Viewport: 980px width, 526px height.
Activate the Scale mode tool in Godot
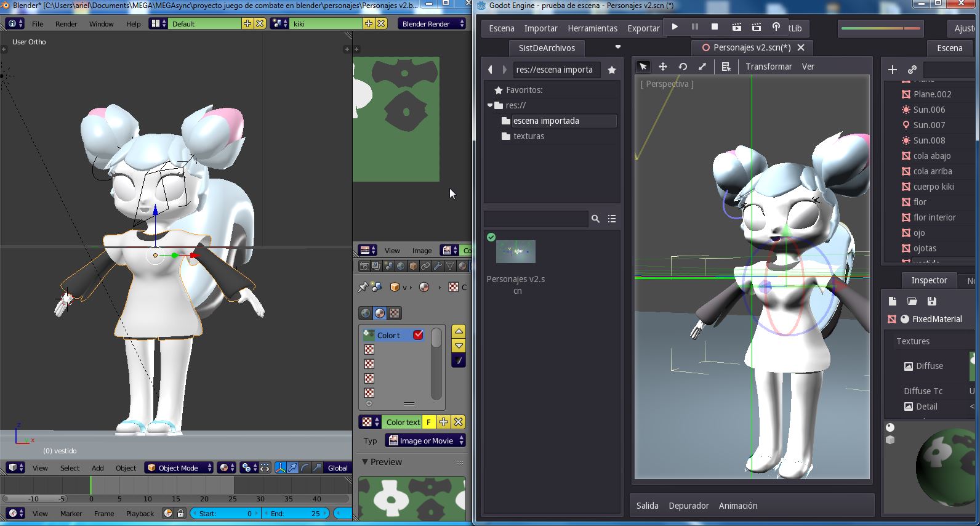point(702,67)
